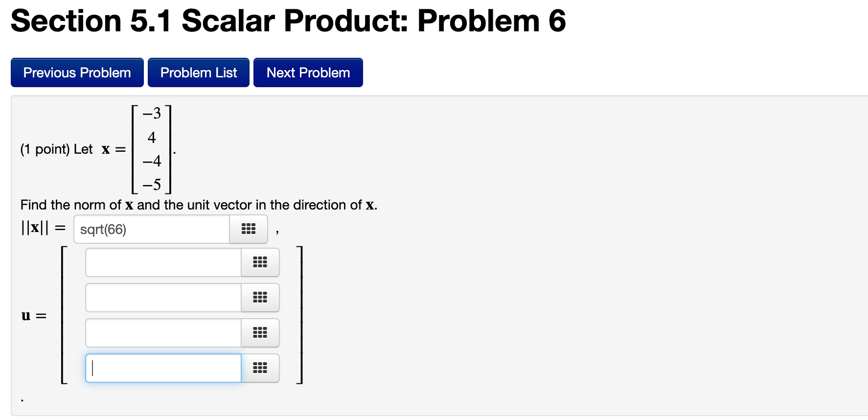Click inside the norm answer field showing sqrt(66)
This screenshot has width=868, height=420.
click(152, 229)
